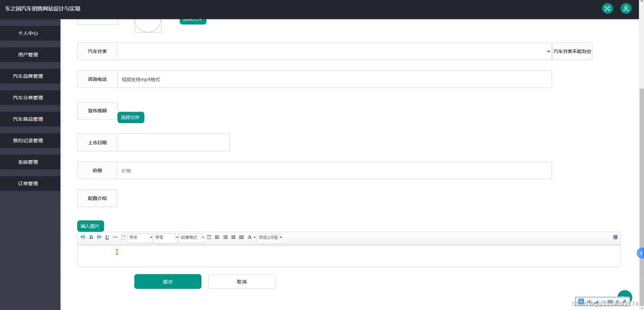Justify text in the editor
Viewport: 644px width, 310px height.
[241, 237]
